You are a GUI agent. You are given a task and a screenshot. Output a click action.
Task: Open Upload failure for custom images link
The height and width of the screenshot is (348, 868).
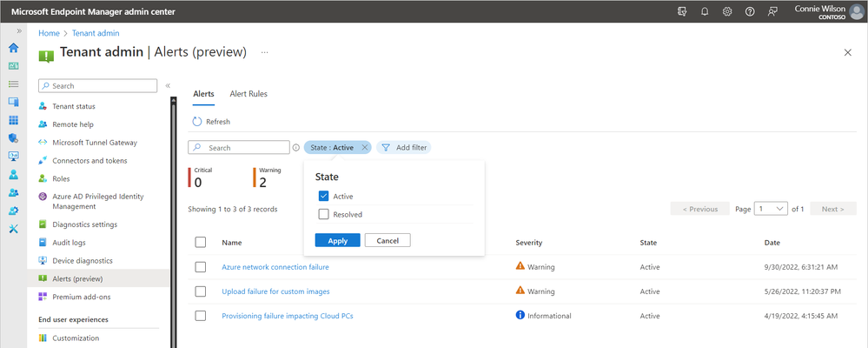[x=275, y=291]
